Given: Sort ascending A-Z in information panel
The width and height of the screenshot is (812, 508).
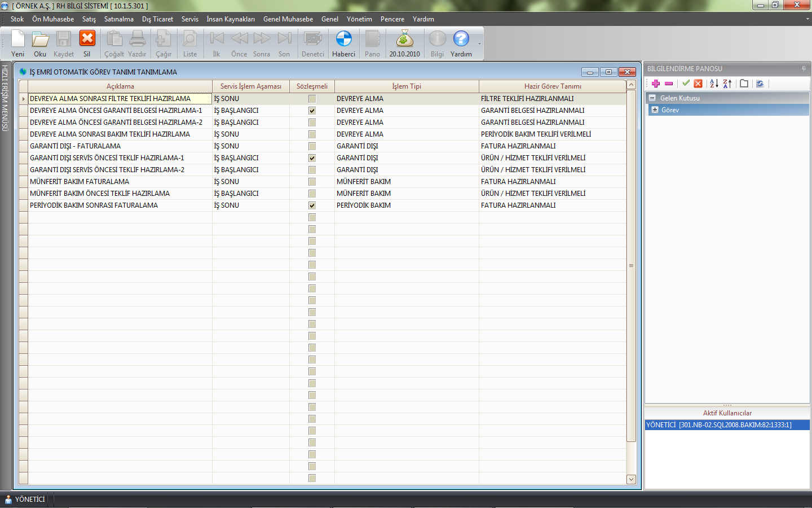Looking at the screenshot, I should (714, 84).
